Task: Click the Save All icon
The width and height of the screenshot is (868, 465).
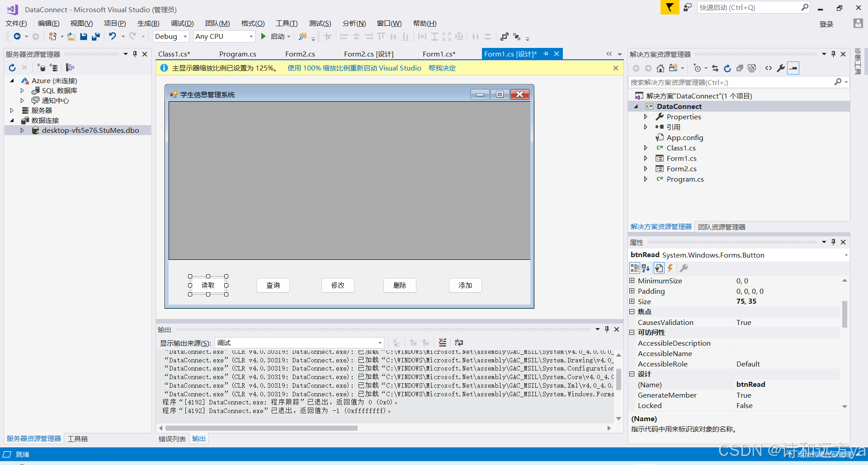Action: click(x=95, y=37)
